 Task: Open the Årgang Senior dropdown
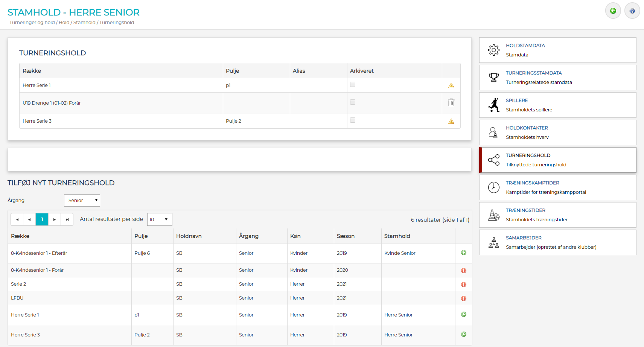click(x=82, y=201)
